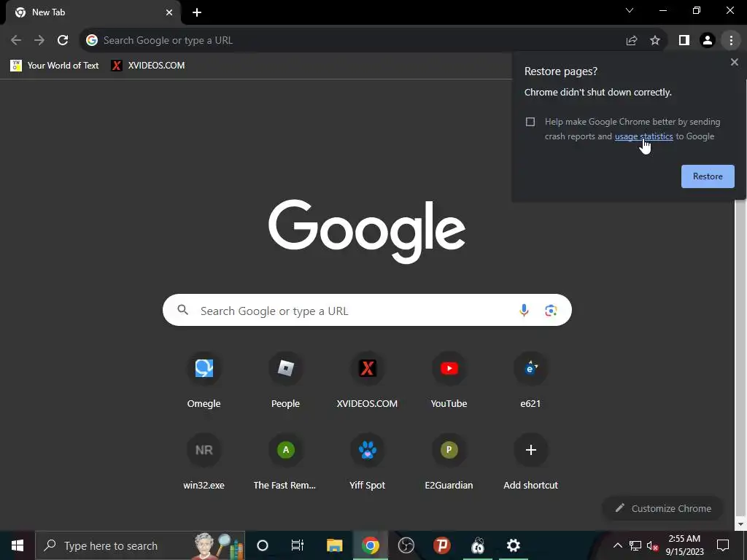Open the Omegle shortcut
747x560 pixels.
click(204, 381)
